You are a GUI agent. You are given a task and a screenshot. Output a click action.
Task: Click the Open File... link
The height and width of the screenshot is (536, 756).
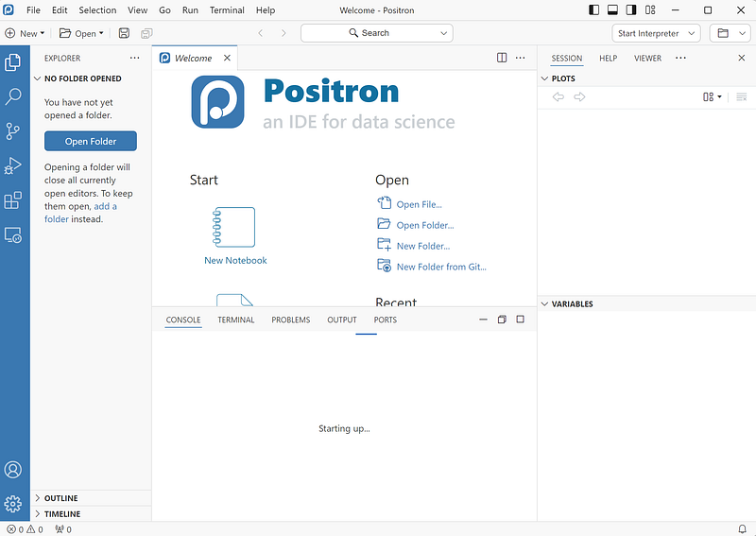coord(419,204)
